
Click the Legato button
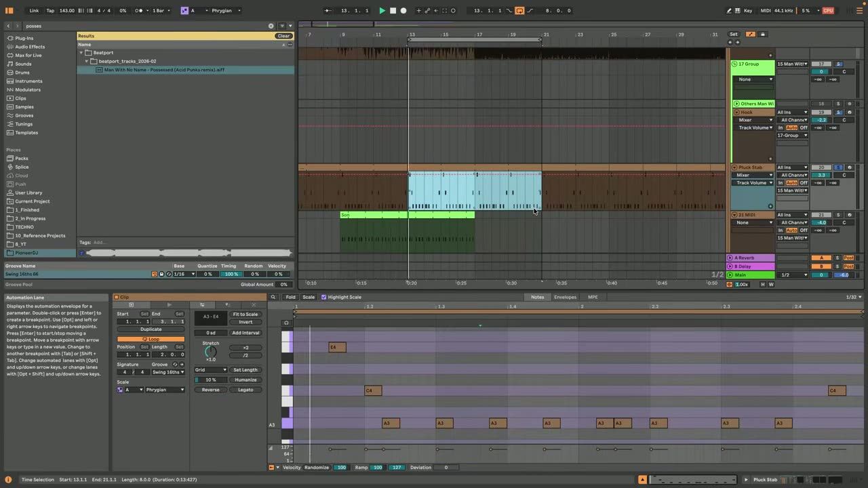[245, 390]
